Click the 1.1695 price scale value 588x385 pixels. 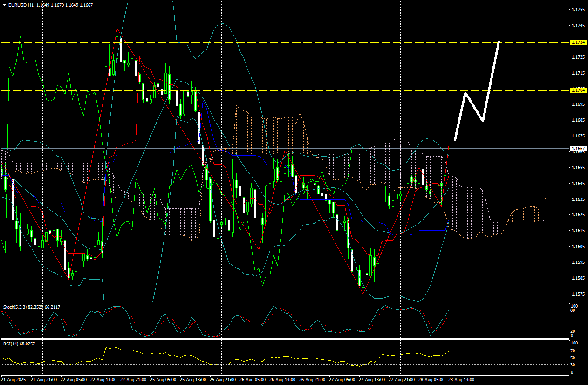(578, 104)
